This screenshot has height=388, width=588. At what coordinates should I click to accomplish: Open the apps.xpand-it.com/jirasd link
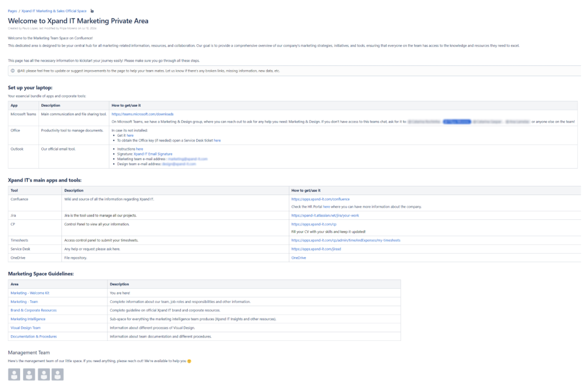coord(316,249)
